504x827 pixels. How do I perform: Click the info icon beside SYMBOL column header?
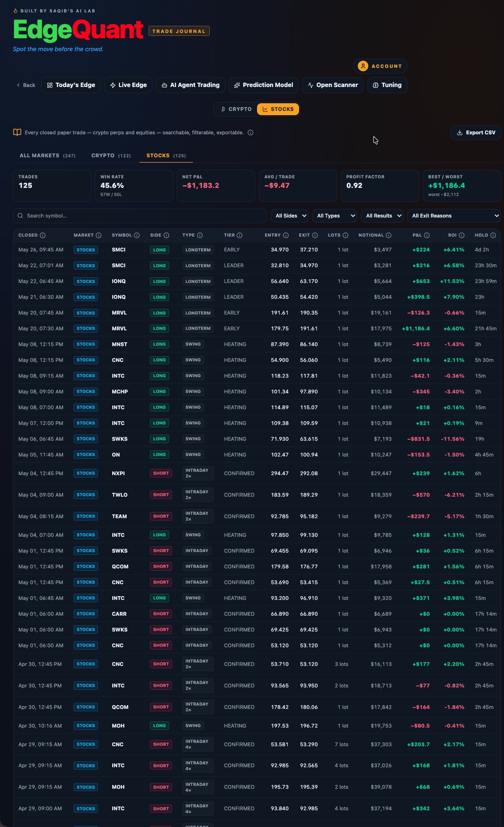[137, 235]
